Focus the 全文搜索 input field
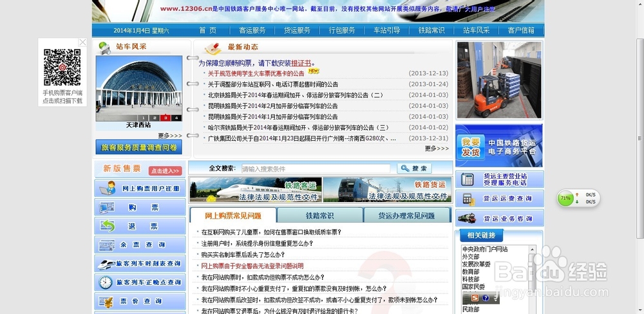This screenshot has height=314, width=644. [316, 169]
